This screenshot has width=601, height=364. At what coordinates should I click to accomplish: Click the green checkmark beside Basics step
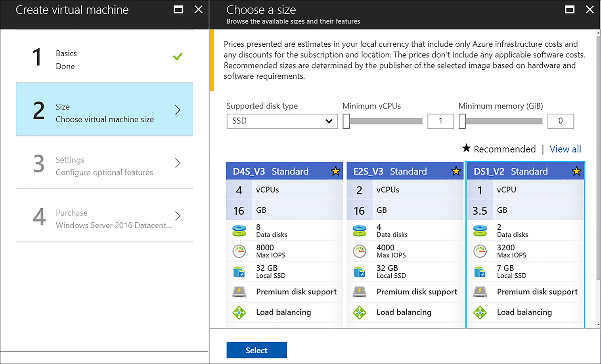pyautogui.click(x=178, y=57)
